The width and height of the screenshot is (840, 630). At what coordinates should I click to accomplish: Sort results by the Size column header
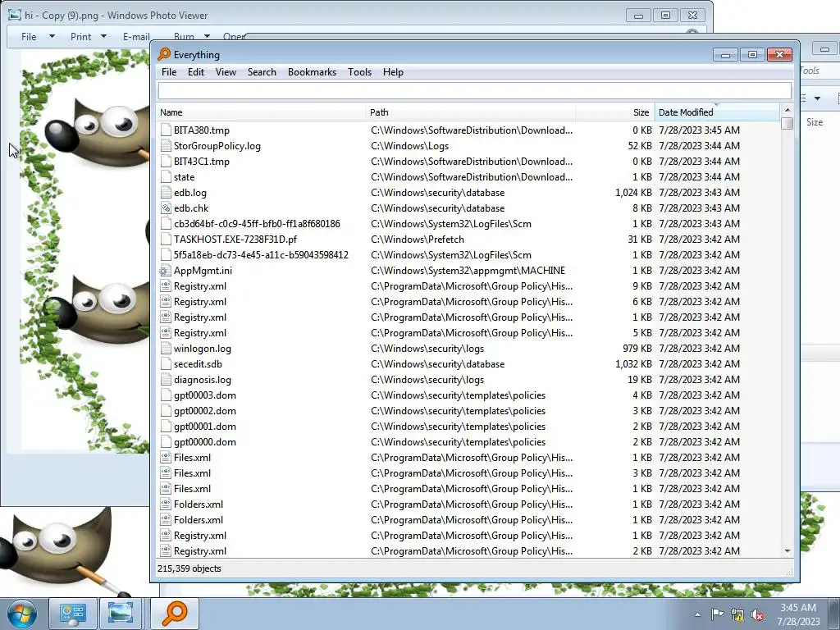tap(615, 112)
